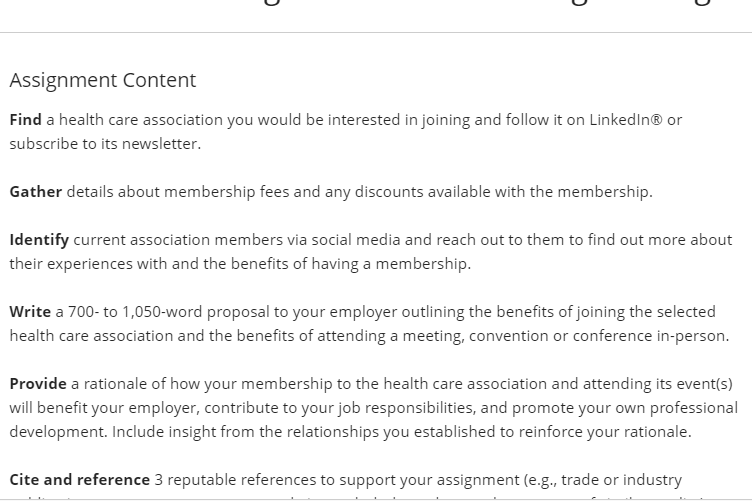Click the bold word Write
752x501 pixels.
click(x=30, y=312)
